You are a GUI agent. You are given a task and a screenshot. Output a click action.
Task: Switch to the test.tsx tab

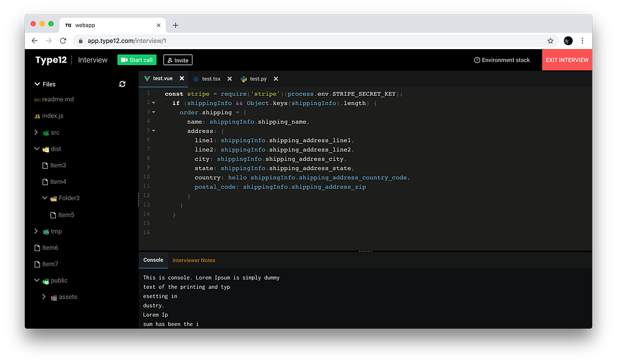211,79
